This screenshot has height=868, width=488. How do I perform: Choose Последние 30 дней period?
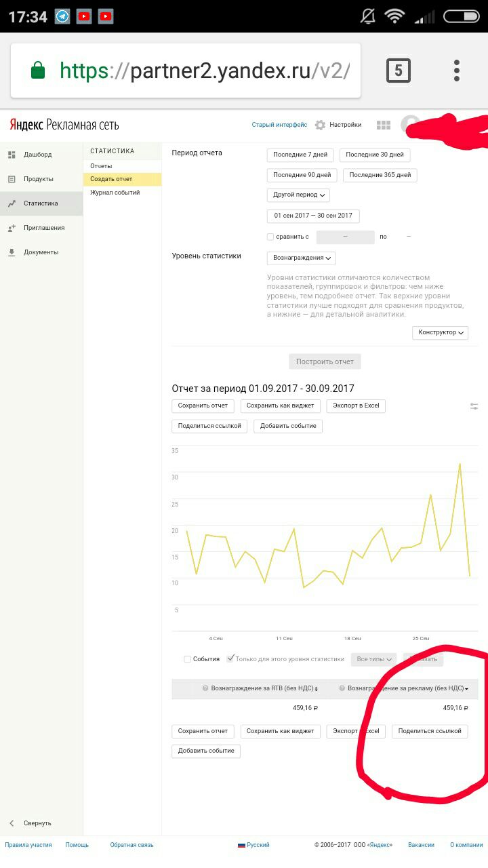[x=375, y=155]
